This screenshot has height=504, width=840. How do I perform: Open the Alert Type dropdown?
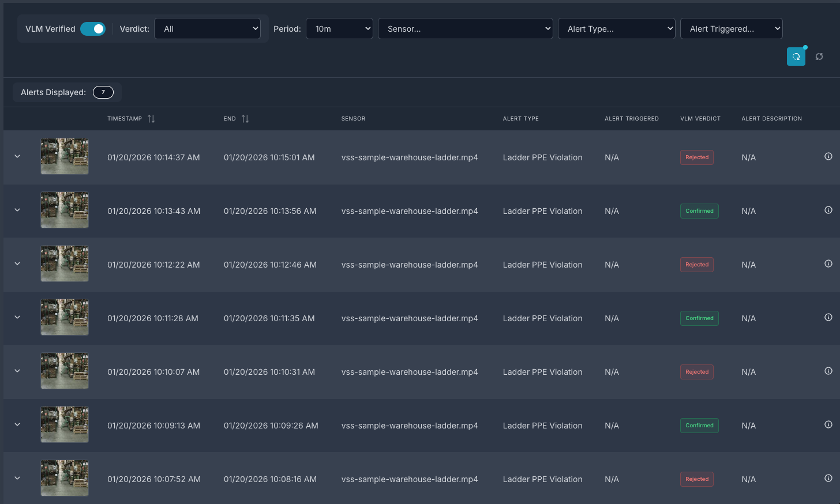(616, 28)
